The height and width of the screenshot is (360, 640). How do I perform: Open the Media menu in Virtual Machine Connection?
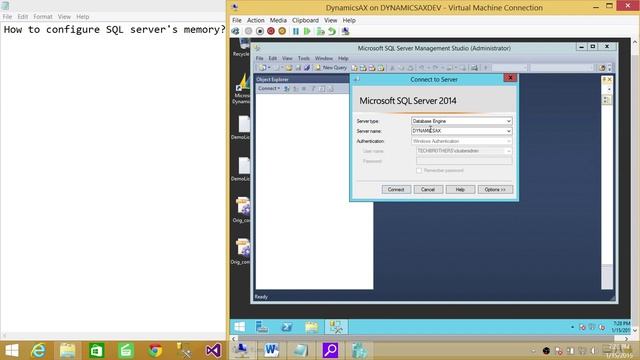tap(278, 20)
